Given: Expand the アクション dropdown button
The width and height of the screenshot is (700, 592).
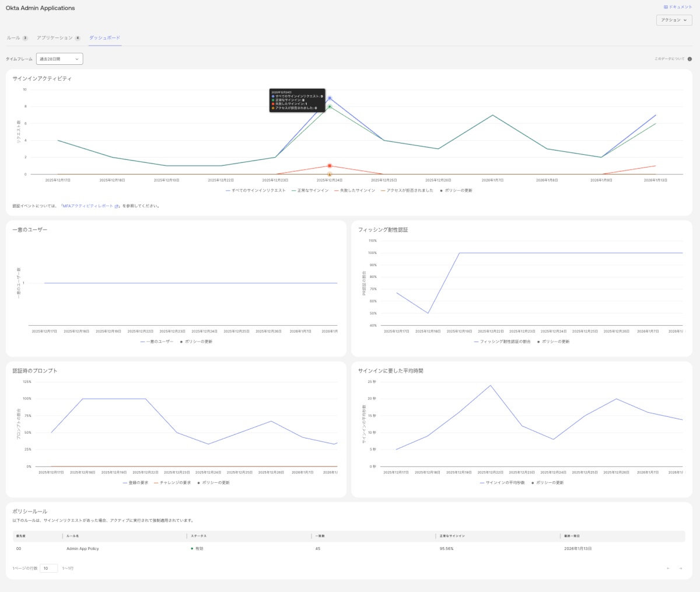Looking at the screenshot, I should coord(674,20).
